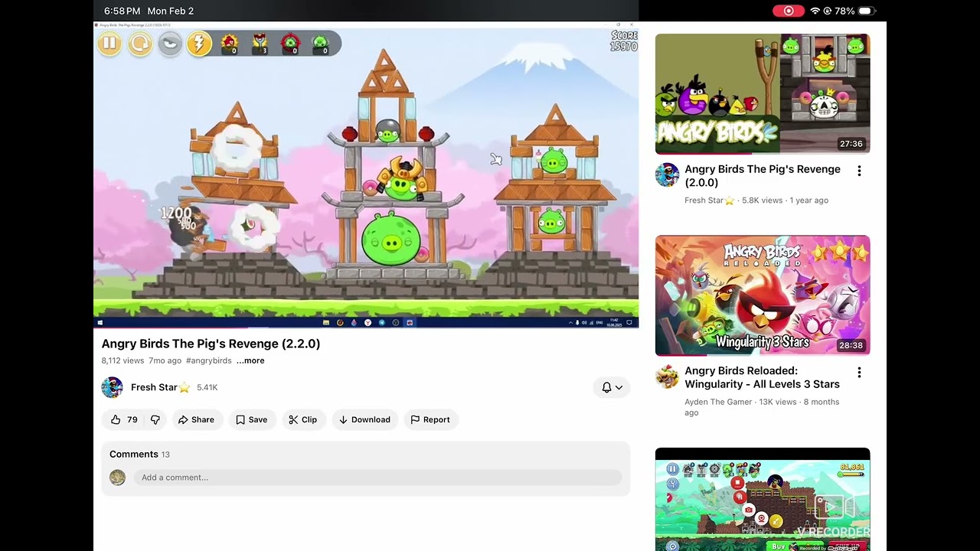Click the Windows Start button in recorded taskbar
This screenshot has height=551, width=980.
click(x=100, y=323)
